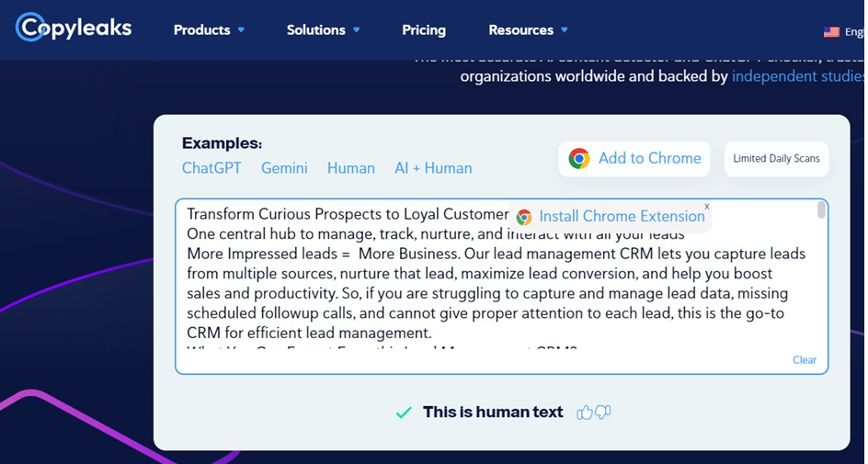Select the AI + Human example
This screenshot has height=464, width=868.
(433, 168)
